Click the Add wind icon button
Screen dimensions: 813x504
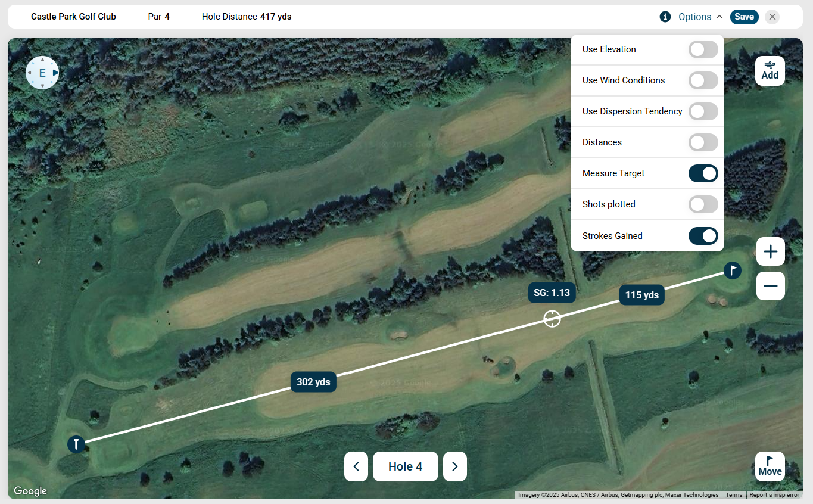[x=770, y=71]
